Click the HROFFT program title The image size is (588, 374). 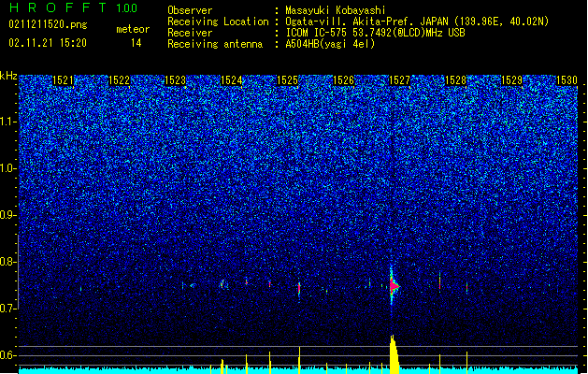[58, 7]
